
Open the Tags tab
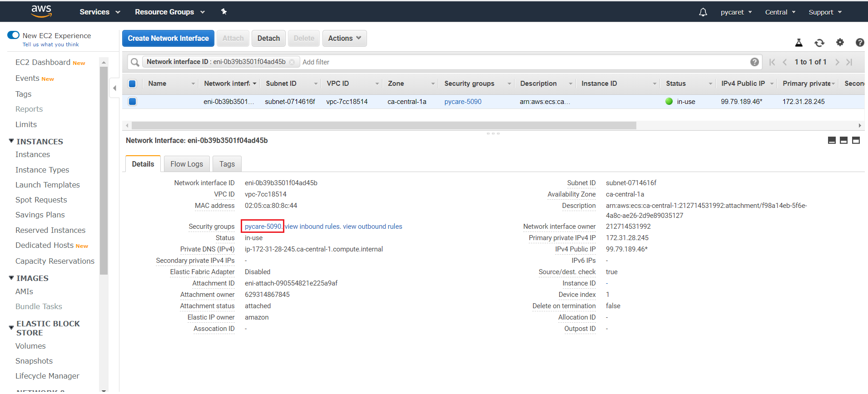click(x=227, y=164)
